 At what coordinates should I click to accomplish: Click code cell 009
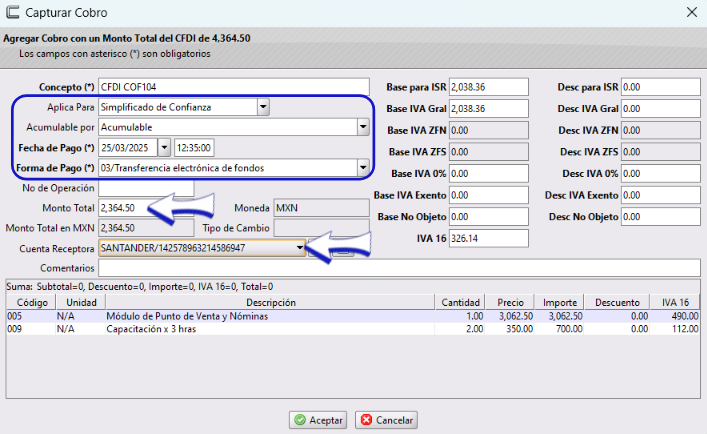[x=31, y=329]
